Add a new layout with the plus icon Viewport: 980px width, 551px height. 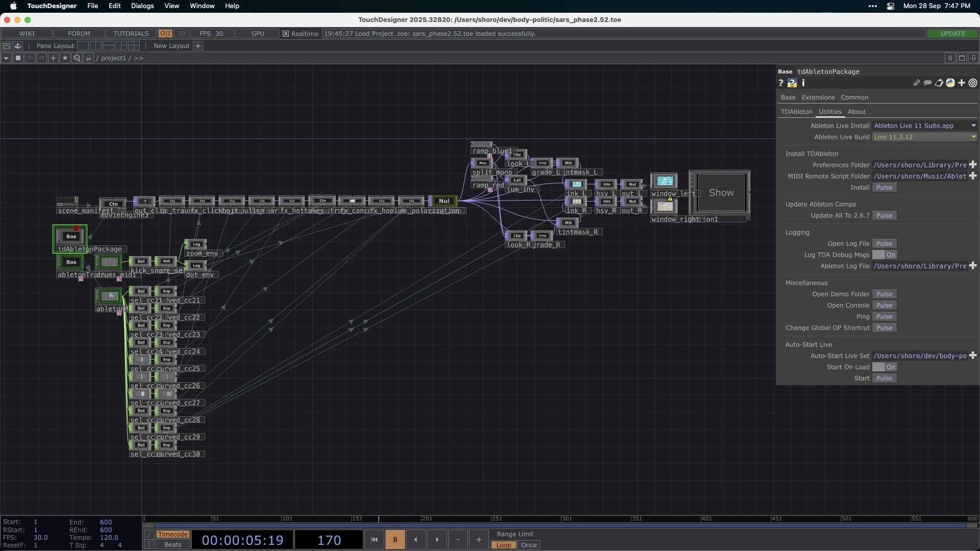198,46
